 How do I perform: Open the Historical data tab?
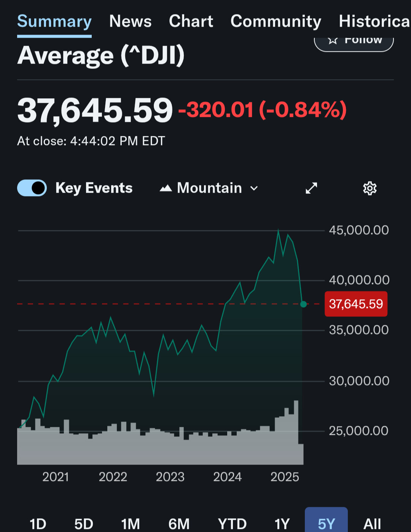pos(374,21)
